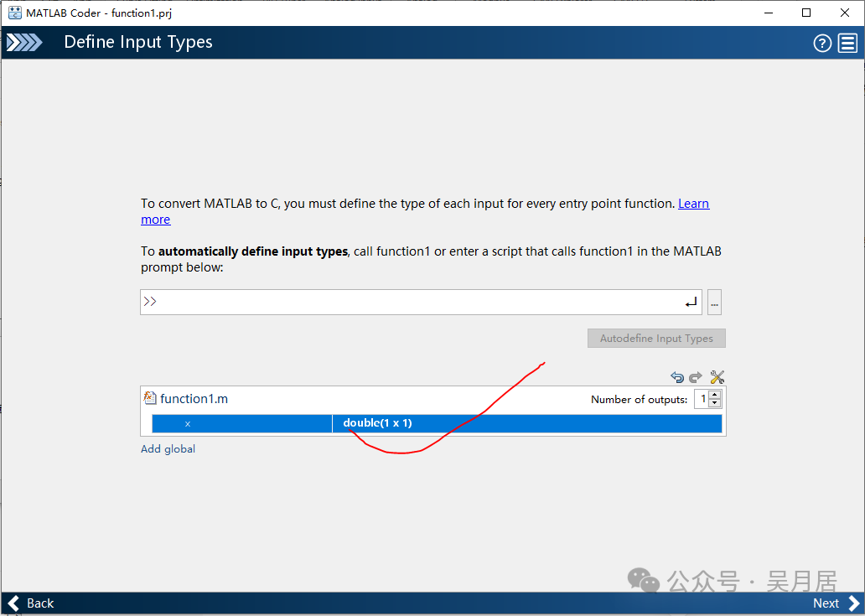Click inside the MATLAB prompt field
Viewport: 865px width, 616px height.
click(421, 303)
